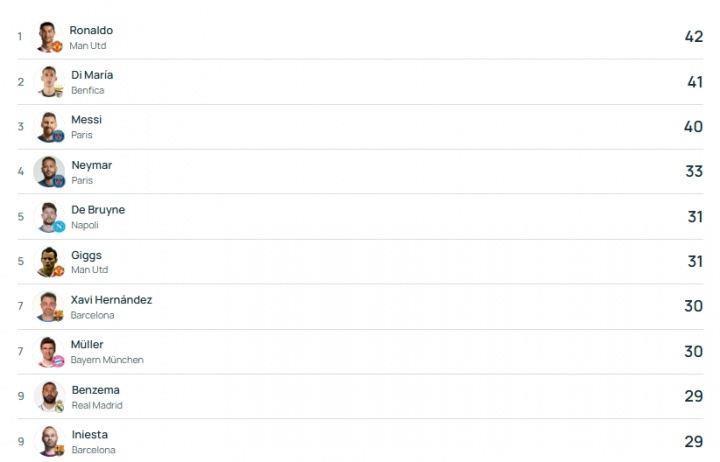The width and height of the screenshot is (720, 462).
Task: Click the Real Madrid crest on Benzema's photo
Action: coord(59,406)
